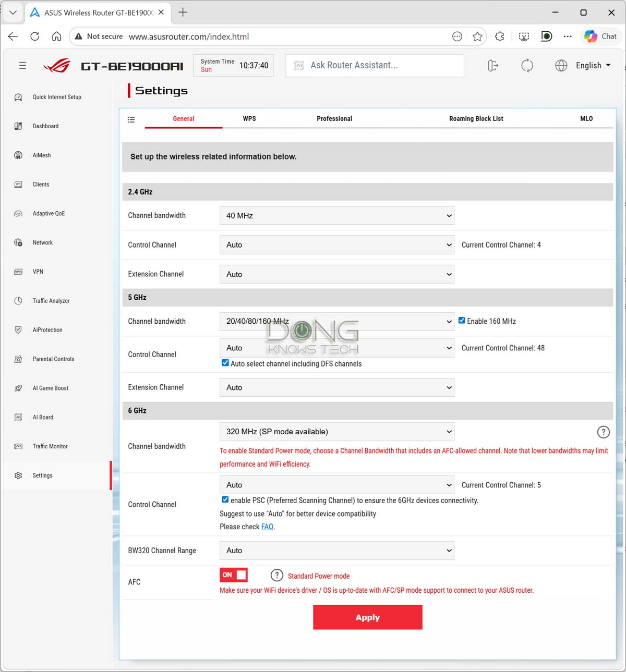Image resolution: width=626 pixels, height=672 pixels.
Task: Open Adaptive QoE from the sidebar
Action: (x=18, y=213)
